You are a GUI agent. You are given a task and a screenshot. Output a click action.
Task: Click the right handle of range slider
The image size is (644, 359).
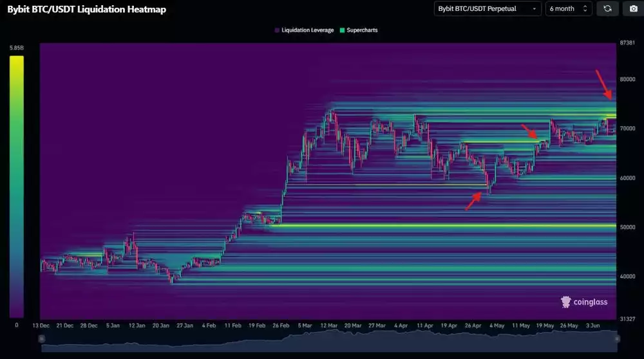[616, 338]
